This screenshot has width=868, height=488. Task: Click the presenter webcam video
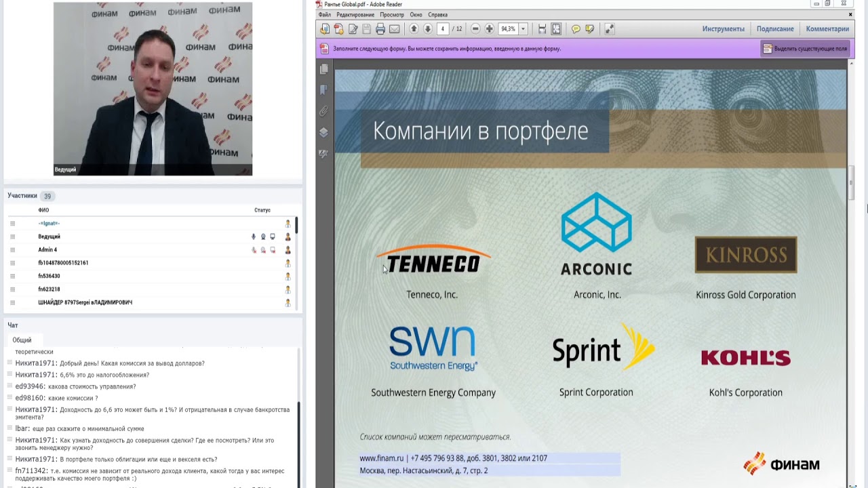(153, 89)
